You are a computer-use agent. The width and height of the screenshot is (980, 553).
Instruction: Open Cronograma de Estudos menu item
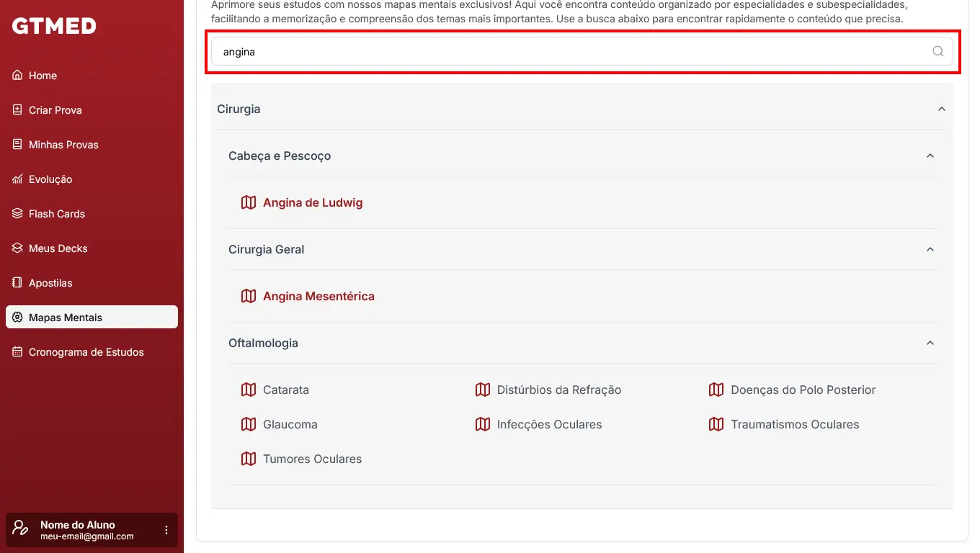(86, 352)
